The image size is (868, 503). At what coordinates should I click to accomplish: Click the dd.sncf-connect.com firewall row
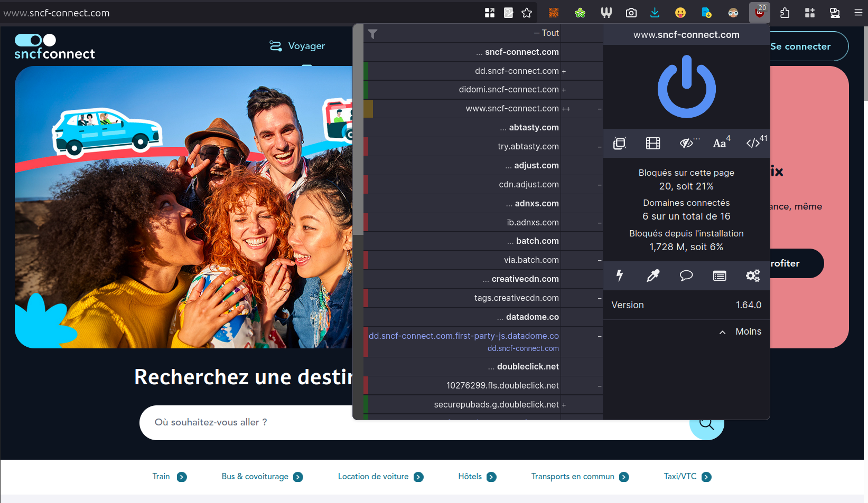pyautogui.click(x=483, y=71)
